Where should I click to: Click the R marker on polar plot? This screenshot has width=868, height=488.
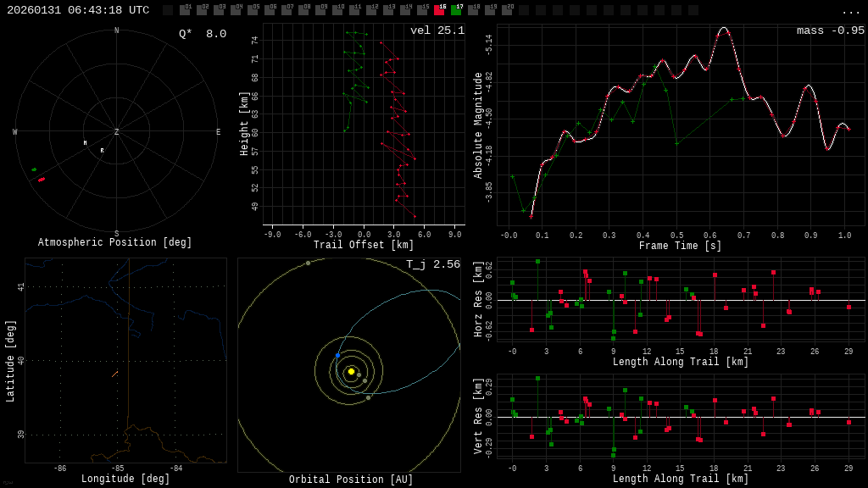[102, 151]
